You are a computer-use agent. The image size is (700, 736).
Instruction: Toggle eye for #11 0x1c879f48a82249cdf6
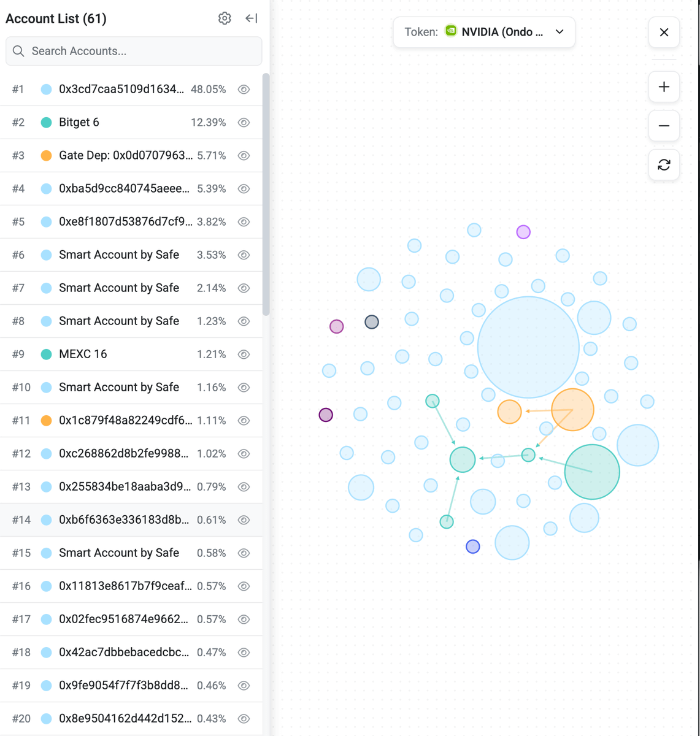coord(244,421)
